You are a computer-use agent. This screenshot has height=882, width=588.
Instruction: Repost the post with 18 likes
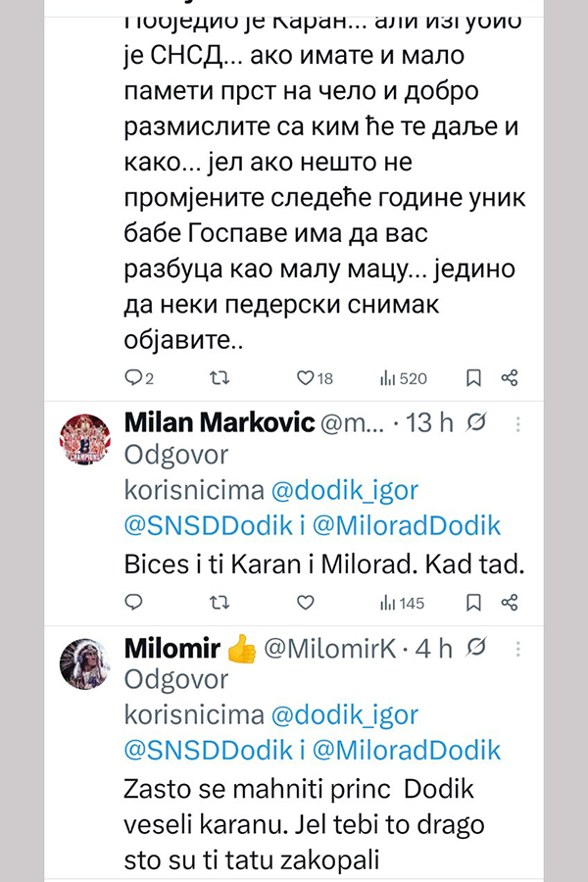(x=222, y=377)
